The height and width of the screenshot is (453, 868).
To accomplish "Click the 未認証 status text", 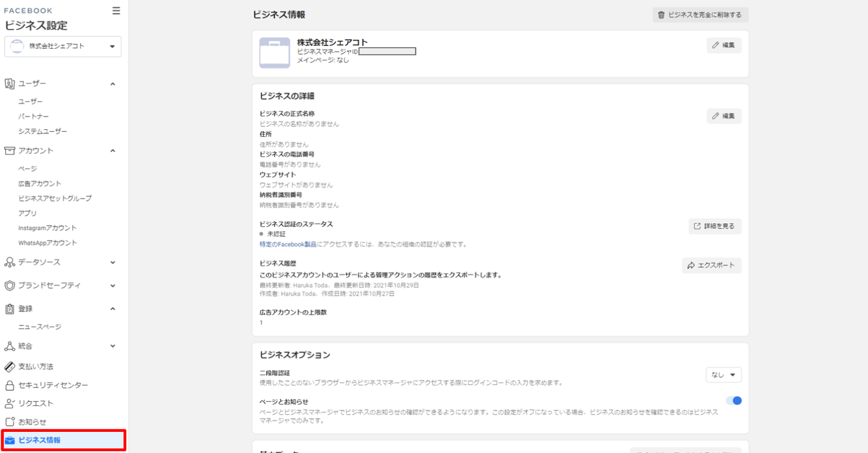I will click(x=276, y=234).
